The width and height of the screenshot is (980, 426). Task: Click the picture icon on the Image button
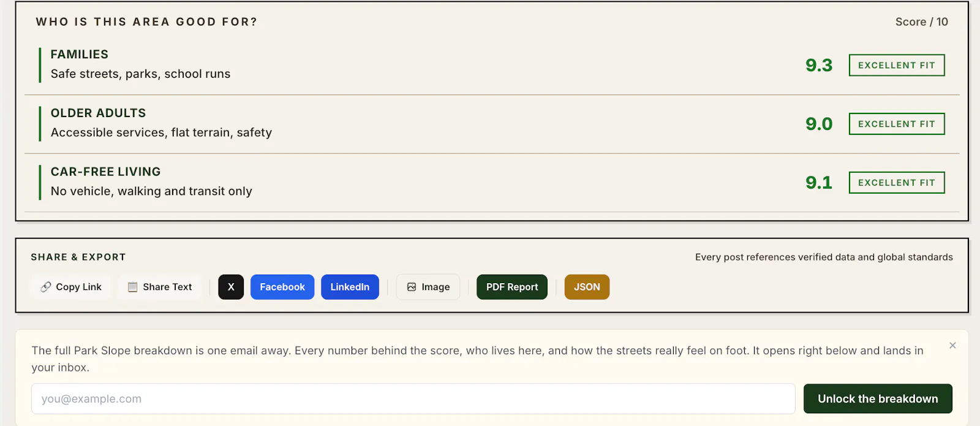point(412,287)
